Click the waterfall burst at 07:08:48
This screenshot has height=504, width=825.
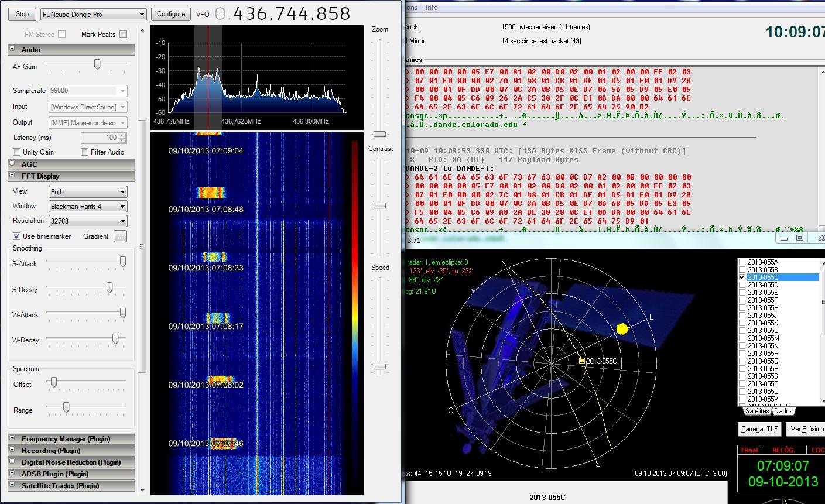(x=210, y=192)
